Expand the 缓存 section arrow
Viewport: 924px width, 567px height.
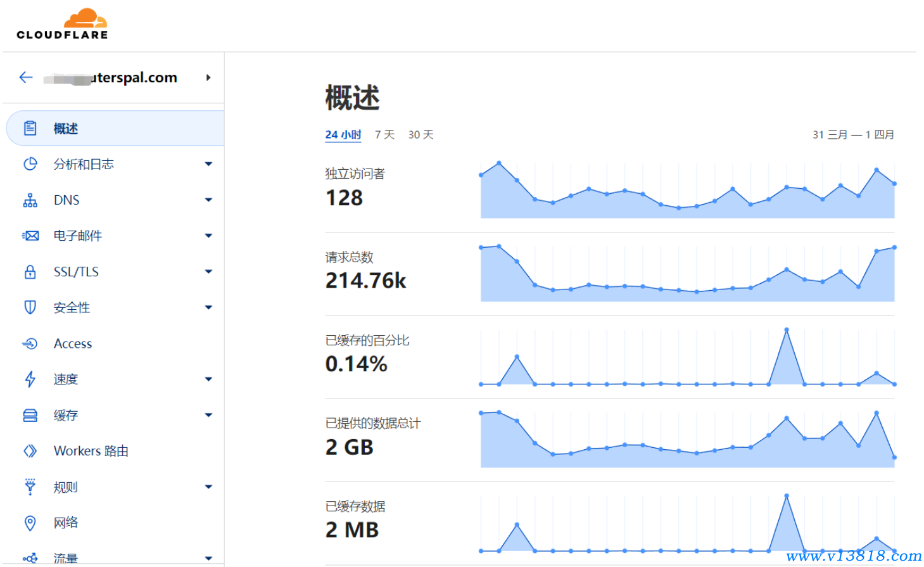(x=208, y=415)
